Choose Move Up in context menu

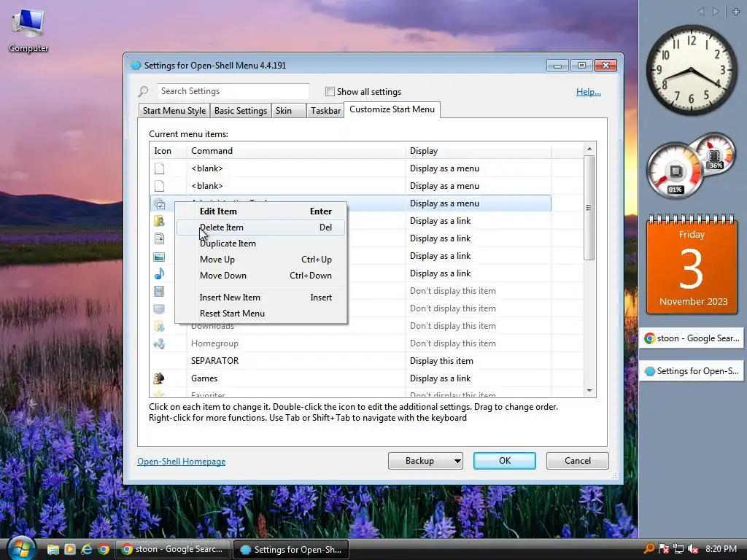(261, 260)
